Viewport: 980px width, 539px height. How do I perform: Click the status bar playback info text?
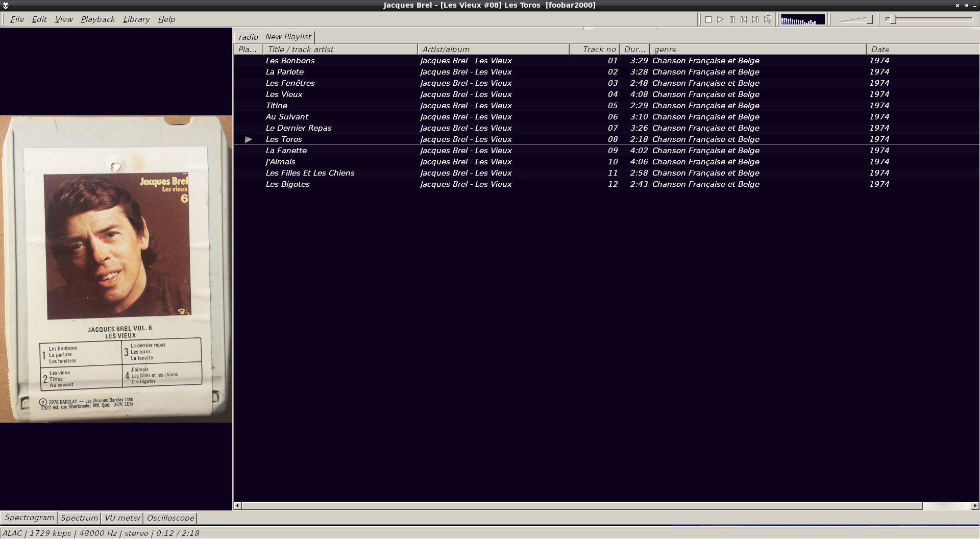point(101,533)
